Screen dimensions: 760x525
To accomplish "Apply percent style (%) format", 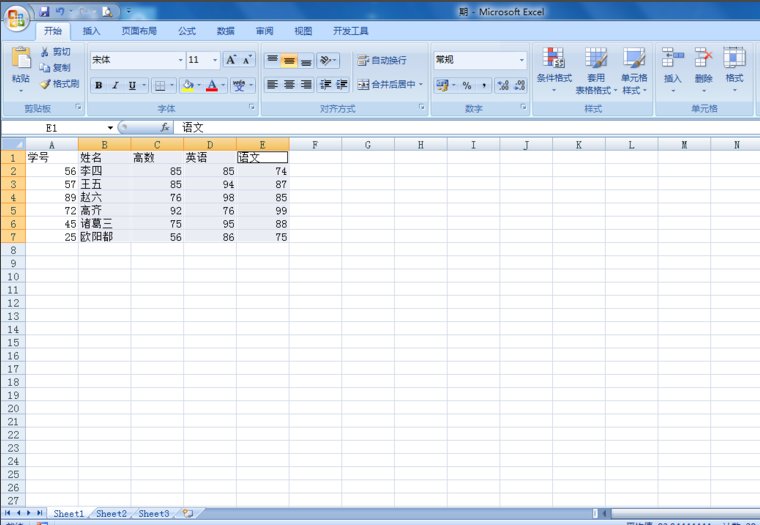I will [467, 86].
